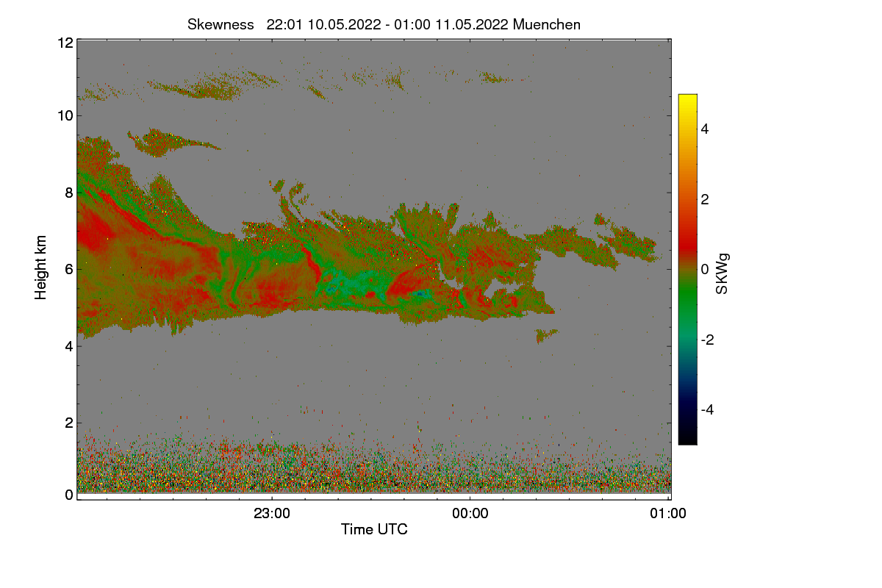Click the height axis label 6

coord(68,269)
